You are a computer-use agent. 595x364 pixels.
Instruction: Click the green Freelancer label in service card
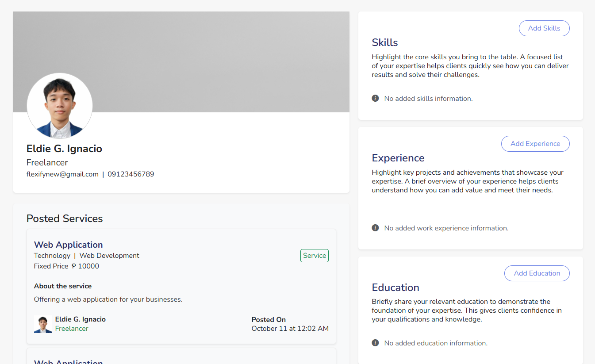coord(72,329)
